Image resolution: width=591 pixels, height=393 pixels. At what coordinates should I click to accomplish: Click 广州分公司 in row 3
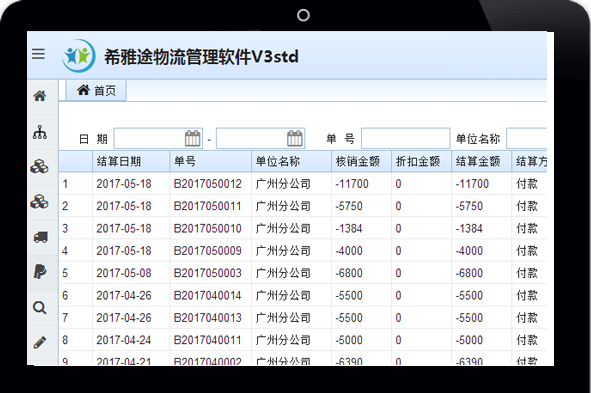pos(283,228)
